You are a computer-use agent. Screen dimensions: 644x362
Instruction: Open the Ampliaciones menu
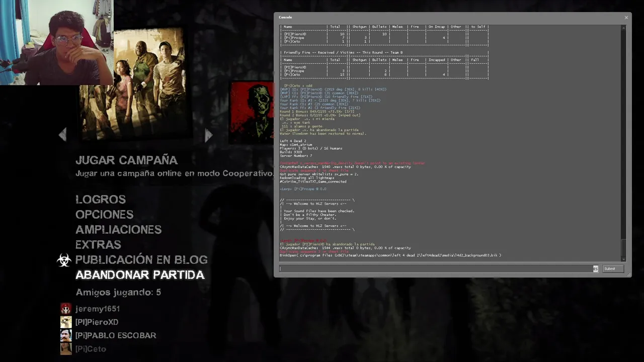118,230
